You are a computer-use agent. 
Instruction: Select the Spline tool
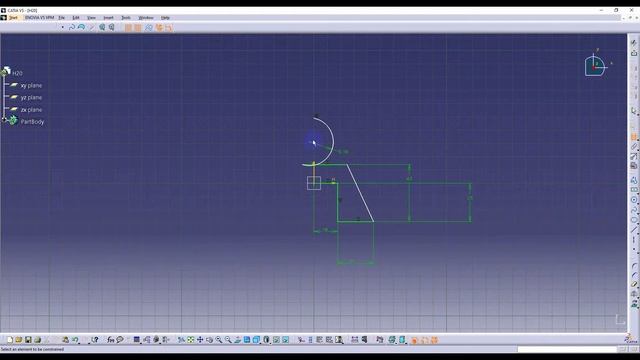tap(634, 210)
